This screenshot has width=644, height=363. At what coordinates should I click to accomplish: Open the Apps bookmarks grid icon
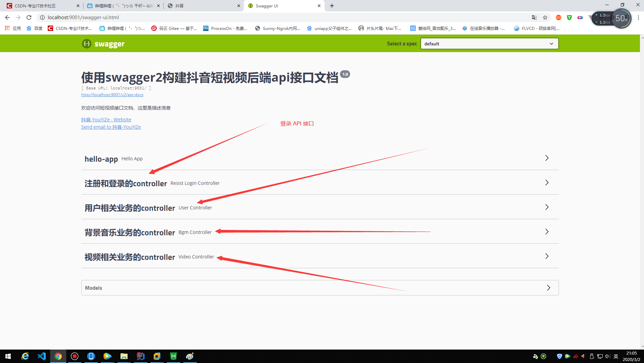click(7, 28)
